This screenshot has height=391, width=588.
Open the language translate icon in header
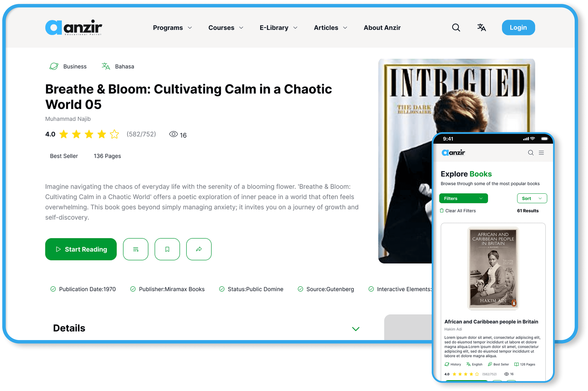pos(481,27)
